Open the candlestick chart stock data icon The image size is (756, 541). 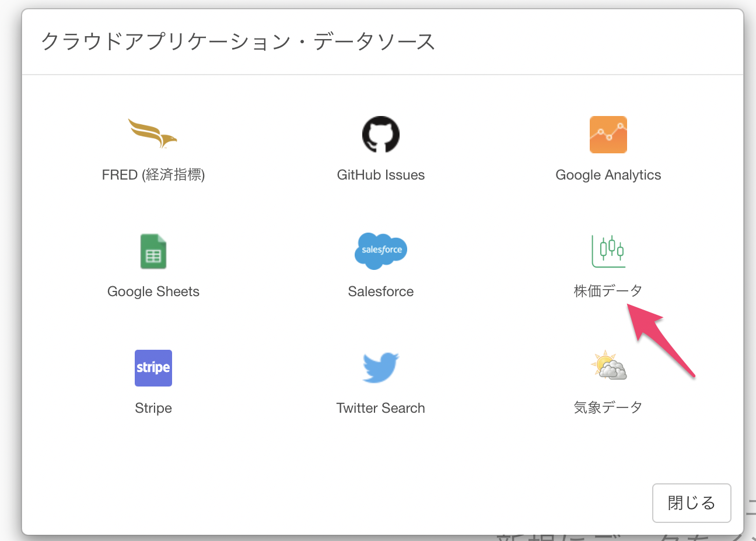(608, 251)
